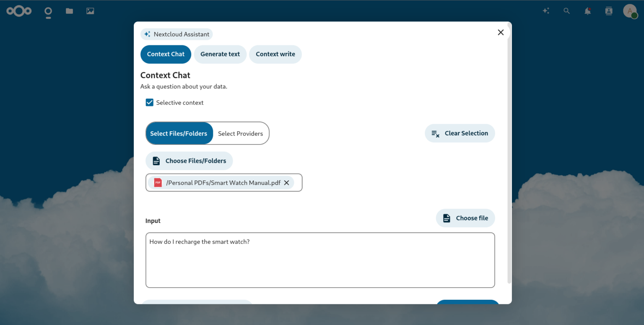644x325 pixels.
Task: Open the Dashboard from the top bar
Action: pos(48,11)
